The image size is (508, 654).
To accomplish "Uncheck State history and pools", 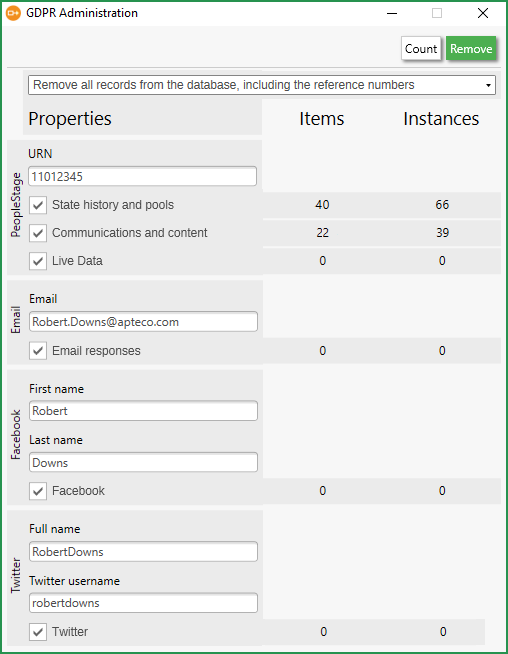I will click(38, 205).
